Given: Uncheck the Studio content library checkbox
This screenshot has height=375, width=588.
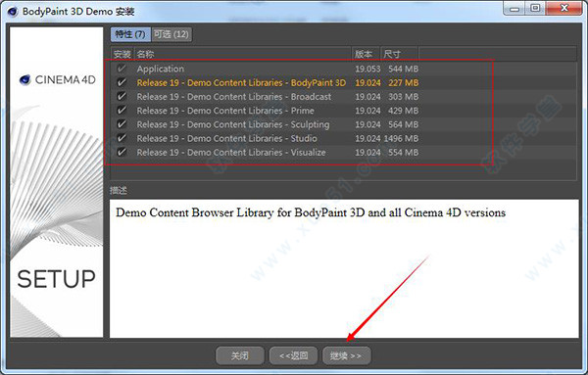Looking at the screenshot, I should 122,138.
